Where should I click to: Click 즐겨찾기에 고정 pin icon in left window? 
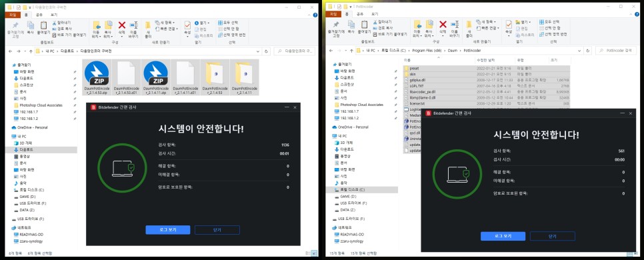(x=15, y=25)
